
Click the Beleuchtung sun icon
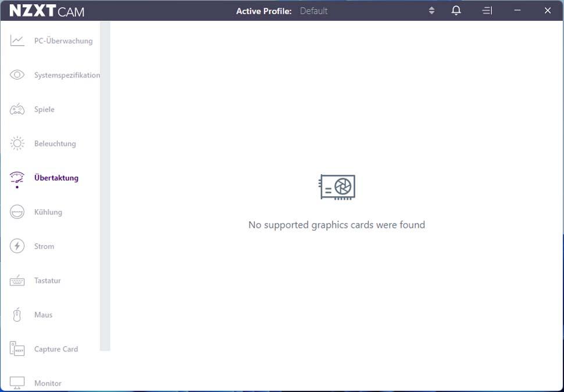[17, 143]
